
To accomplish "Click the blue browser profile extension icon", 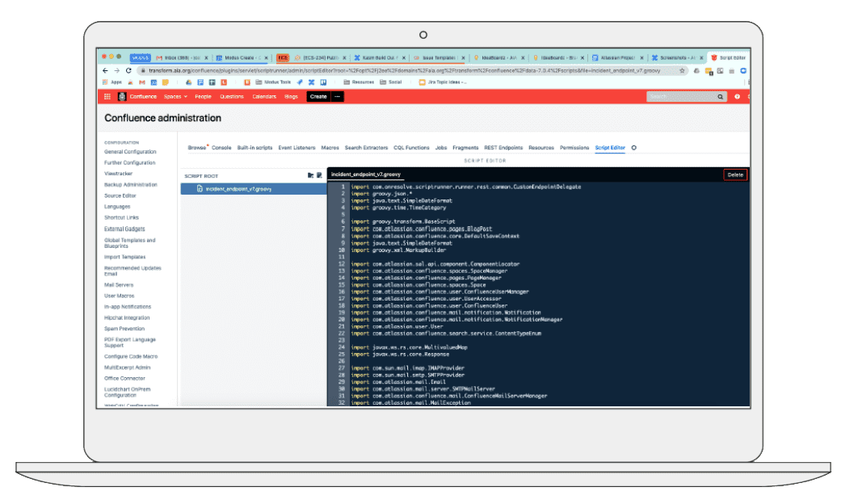I will coord(743,70).
